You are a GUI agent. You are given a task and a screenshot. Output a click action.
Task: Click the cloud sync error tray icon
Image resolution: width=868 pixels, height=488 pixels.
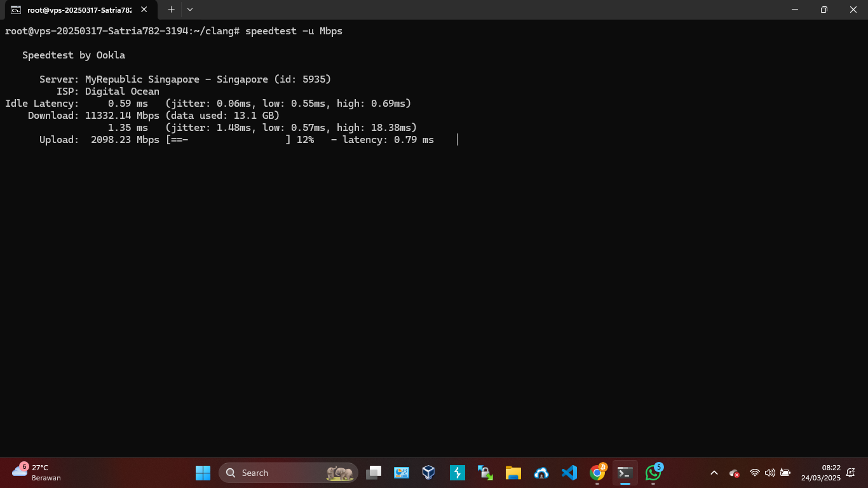point(734,473)
